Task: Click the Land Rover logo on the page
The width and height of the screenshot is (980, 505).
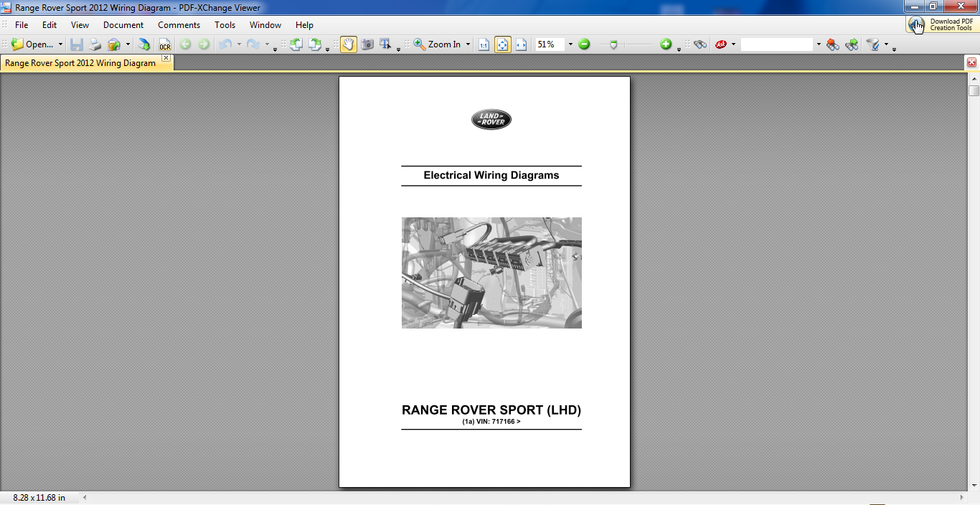Action: tap(491, 120)
